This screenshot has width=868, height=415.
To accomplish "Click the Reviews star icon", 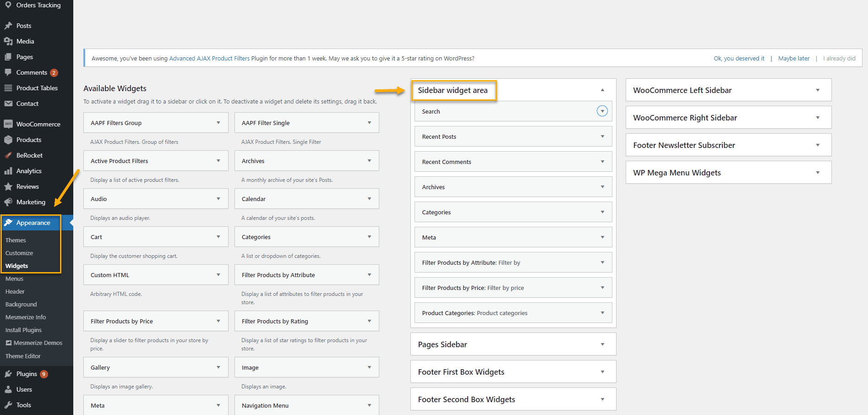I will [x=8, y=186].
